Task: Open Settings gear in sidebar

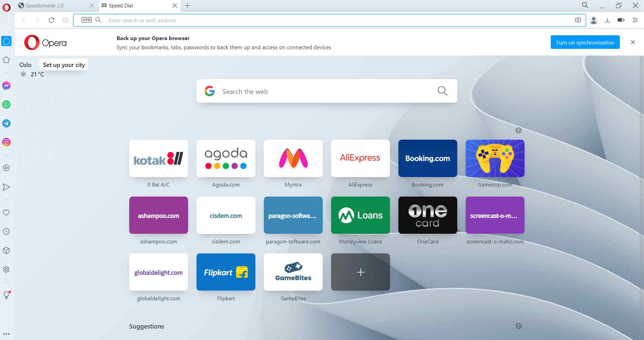Action: tap(6, 269)
